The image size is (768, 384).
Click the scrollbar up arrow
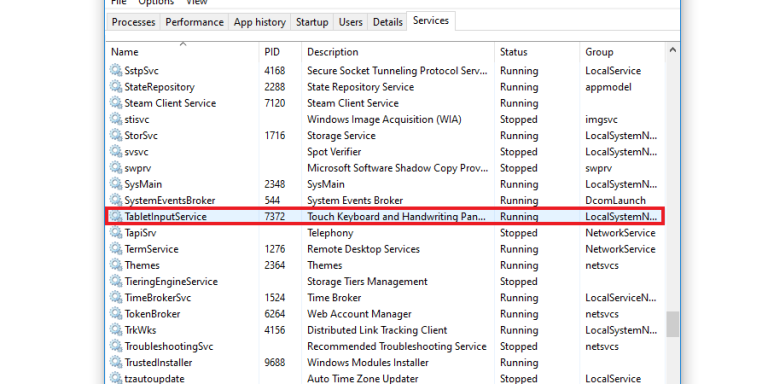click(672, 50)
